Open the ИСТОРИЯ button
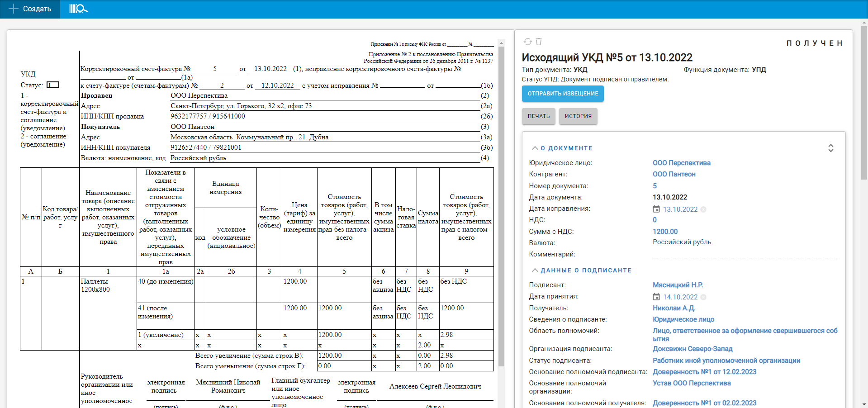 578,116
